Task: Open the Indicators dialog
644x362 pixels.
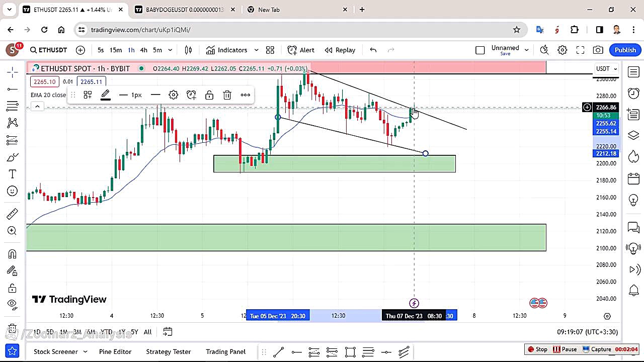Action: click(x=226, y=50)
